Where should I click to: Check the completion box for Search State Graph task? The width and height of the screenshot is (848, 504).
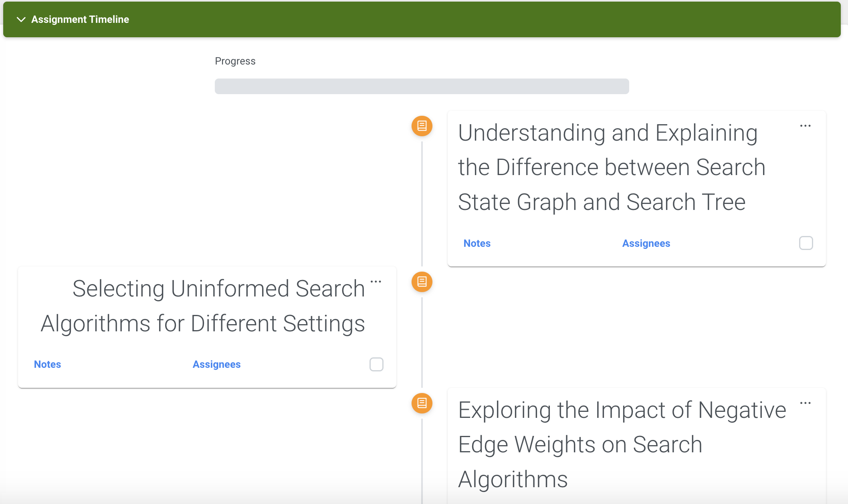tap(806, 243)
